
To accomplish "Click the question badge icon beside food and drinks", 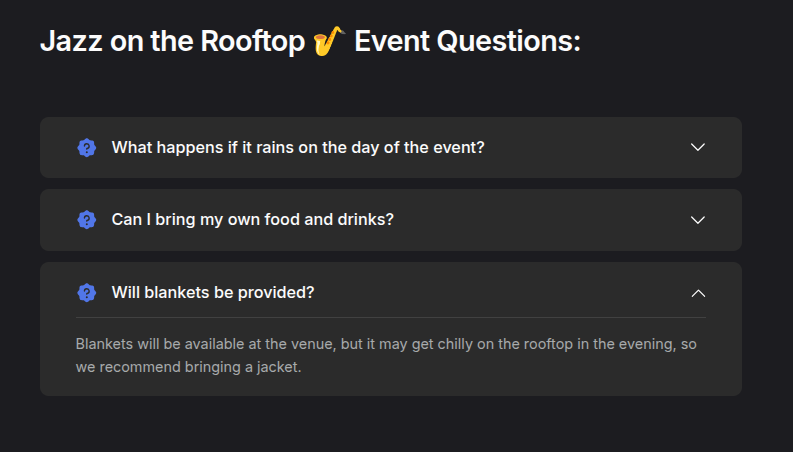I will (86, 220).
